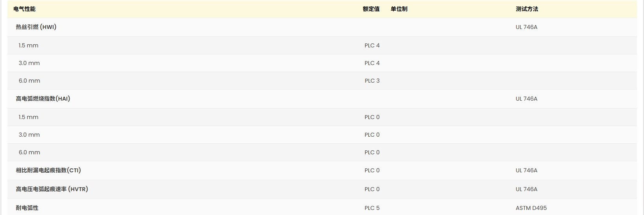The width and height of the screenshot is (644, 215).
Task: Click the 单位制 column header
Action: tap(399, 9)
